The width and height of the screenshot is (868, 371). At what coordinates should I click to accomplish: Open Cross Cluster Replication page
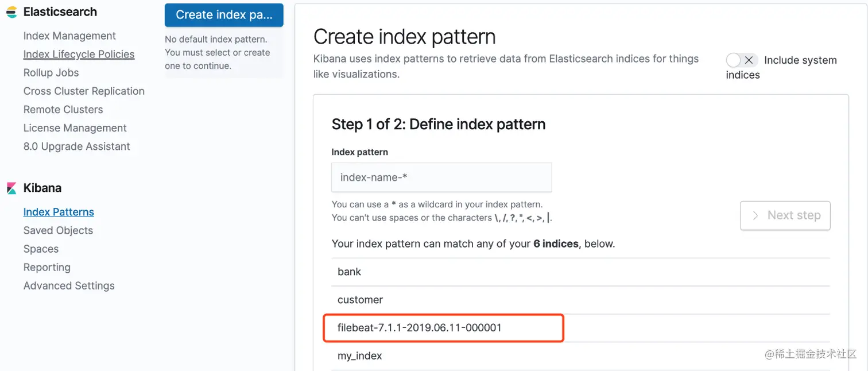click(84, 91)
